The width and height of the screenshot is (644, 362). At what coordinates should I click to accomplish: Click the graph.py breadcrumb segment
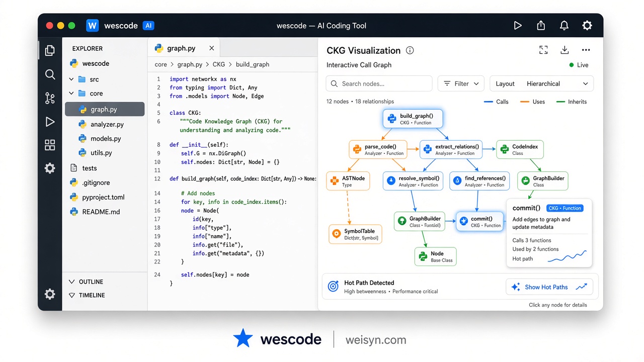tap(190, 64)
